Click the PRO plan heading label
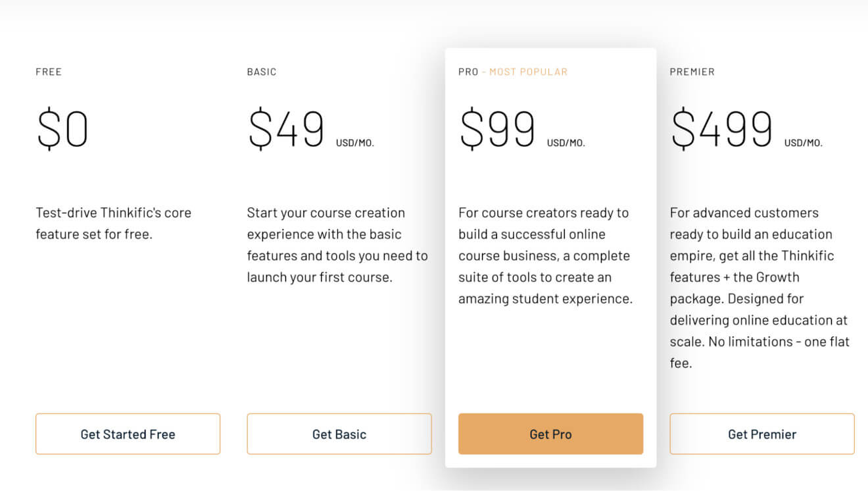This screenshot has width=868, height=491. point(468,72)
